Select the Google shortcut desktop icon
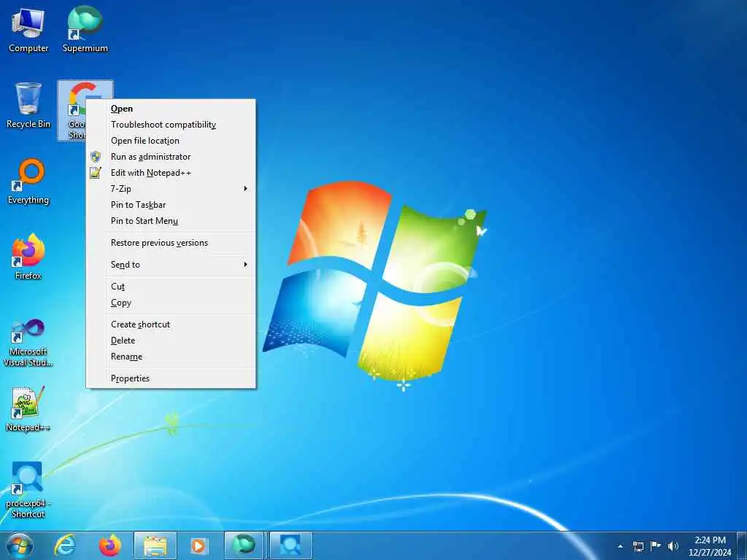 pos(73,111)
